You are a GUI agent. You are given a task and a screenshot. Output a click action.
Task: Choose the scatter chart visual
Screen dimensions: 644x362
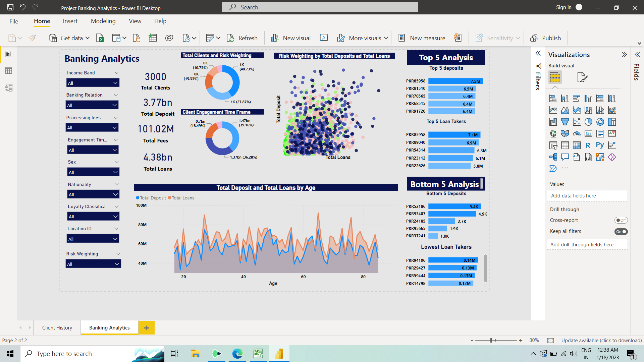pos(577,122)
